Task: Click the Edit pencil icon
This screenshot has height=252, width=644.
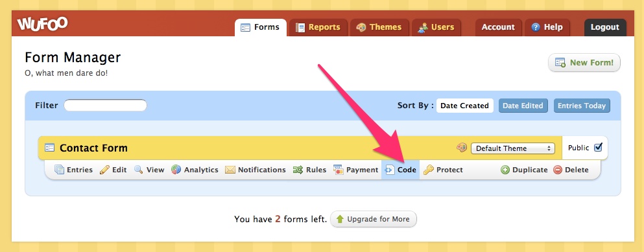Action: click(x=104, y=170)
